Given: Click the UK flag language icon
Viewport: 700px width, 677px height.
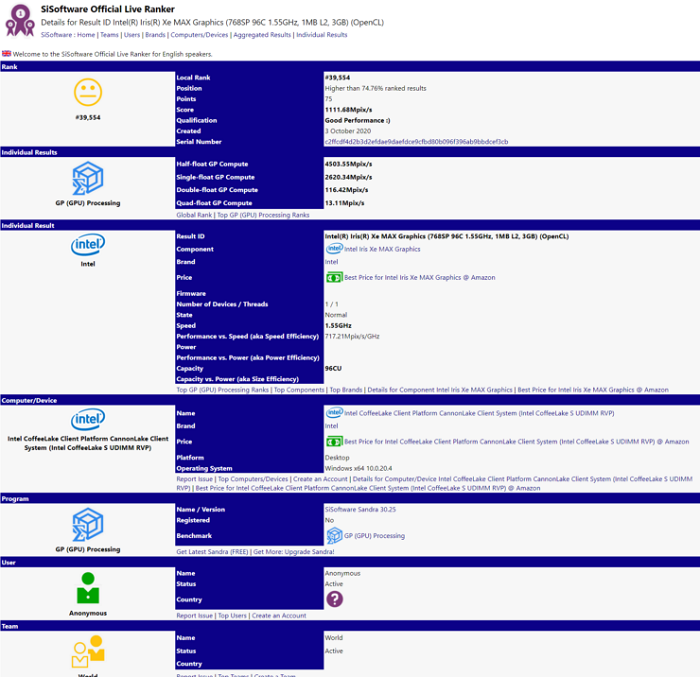Looking at the screenshot, I should coord(6,54).
